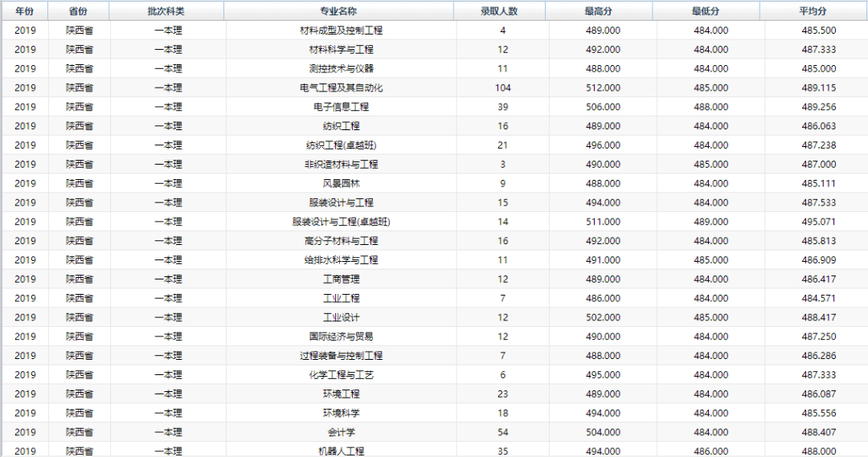Viewport: 868px width, 457px height.
Task: Select average score 487.238 cell
Action: pos(819,145)
